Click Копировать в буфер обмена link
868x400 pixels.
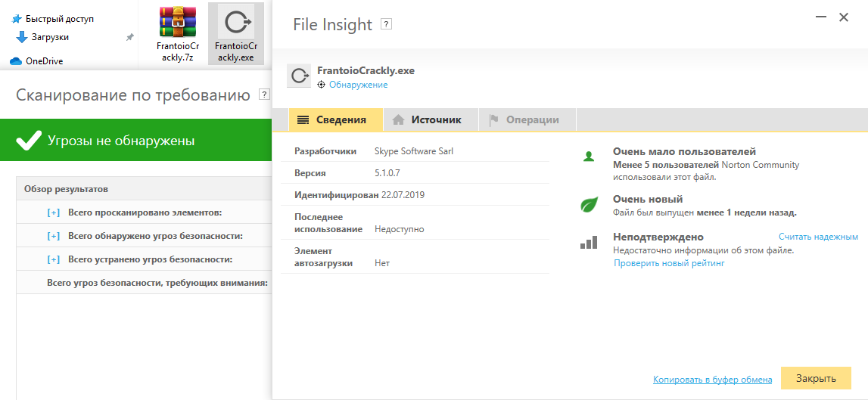pos(712,380)
